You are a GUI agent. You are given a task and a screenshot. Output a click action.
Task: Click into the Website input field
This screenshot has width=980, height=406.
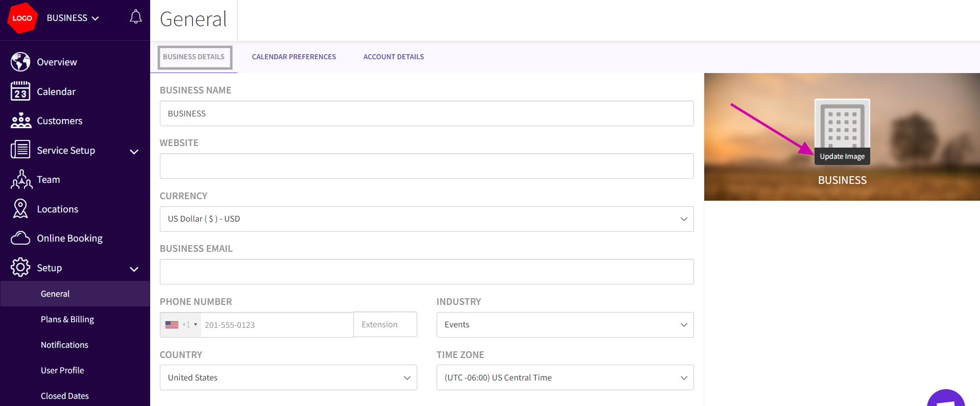tap(426, 166)
